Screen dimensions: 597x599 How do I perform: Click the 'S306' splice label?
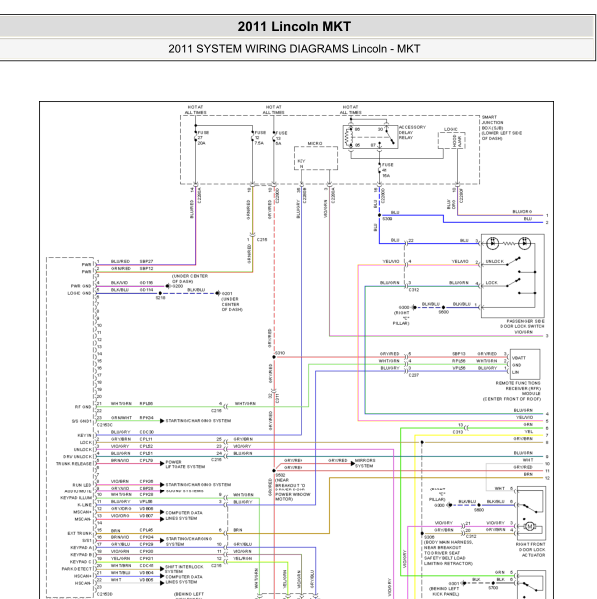(429, 537)
